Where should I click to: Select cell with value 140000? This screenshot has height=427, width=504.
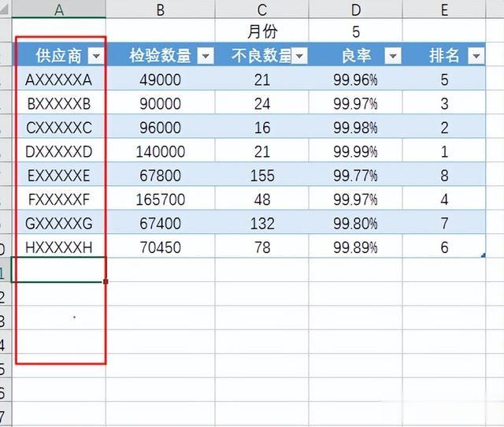(161, 150)
